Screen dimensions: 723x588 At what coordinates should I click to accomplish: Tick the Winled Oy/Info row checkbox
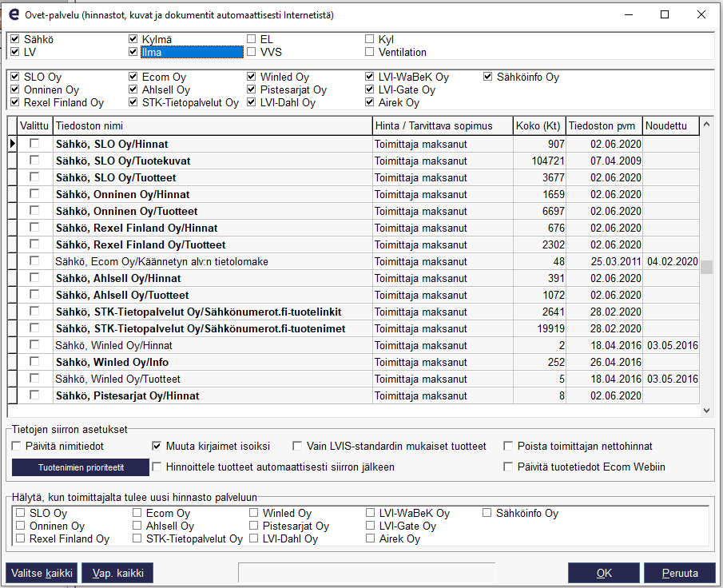(34, 362)
